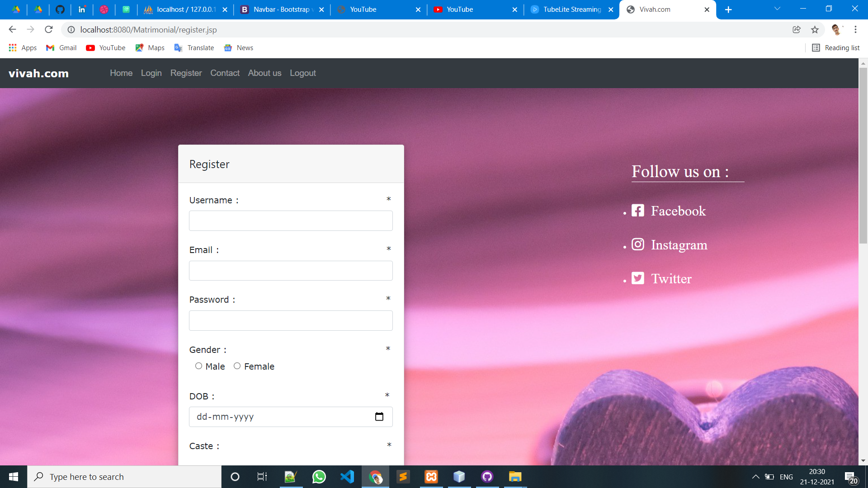Show hidden system tray icons
The height and width of the screenshot is (488, 868).
(x=755, y=477)
